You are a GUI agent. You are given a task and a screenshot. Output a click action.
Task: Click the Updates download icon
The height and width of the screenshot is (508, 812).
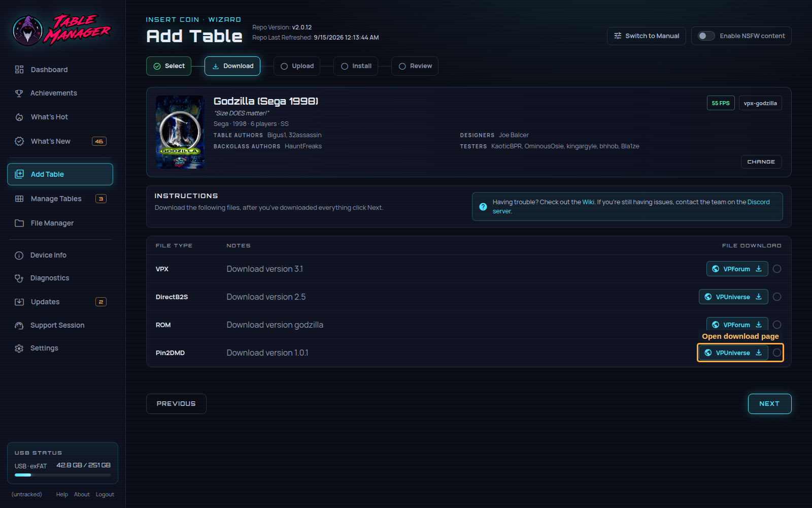pos(19,302)
